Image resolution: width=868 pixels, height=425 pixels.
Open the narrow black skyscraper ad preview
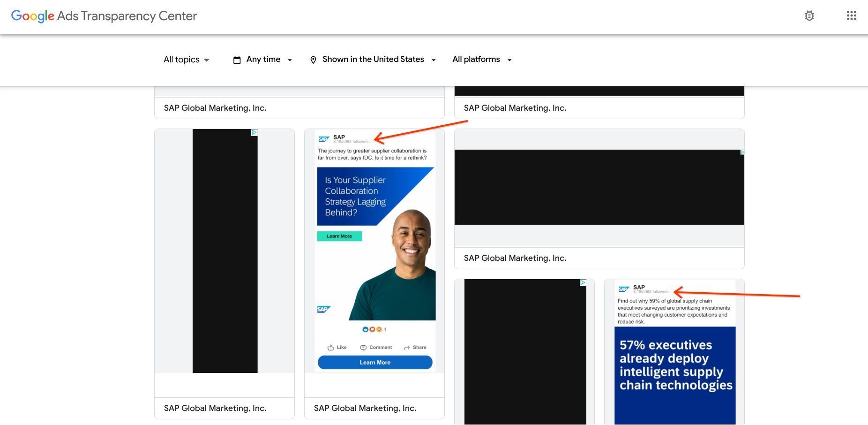(225, 251)
